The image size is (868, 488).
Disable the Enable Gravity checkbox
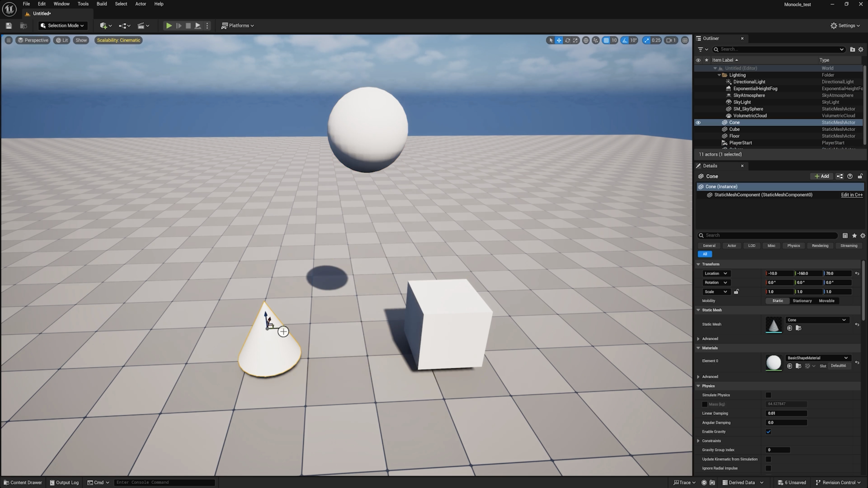769,432
